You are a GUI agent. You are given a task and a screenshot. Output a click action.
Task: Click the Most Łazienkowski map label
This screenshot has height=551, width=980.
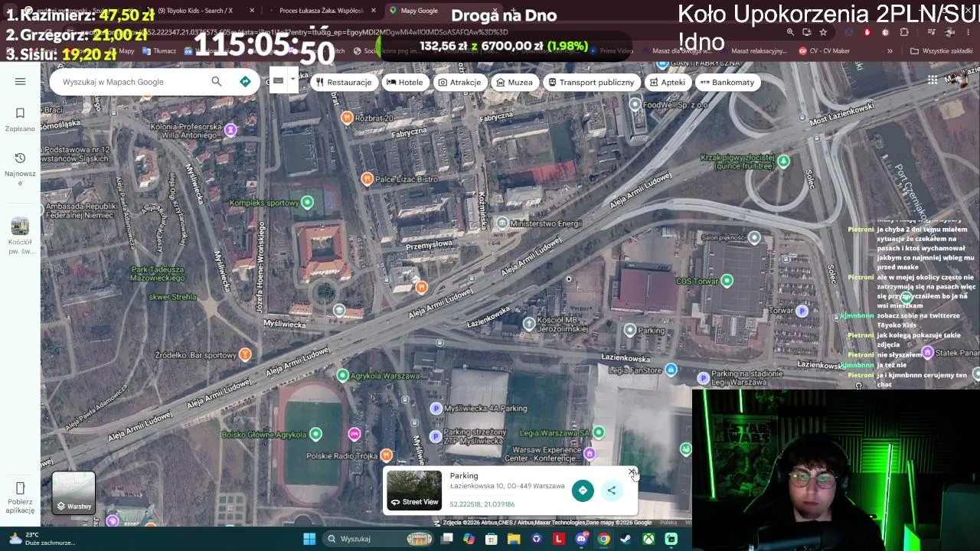[841, 113]
